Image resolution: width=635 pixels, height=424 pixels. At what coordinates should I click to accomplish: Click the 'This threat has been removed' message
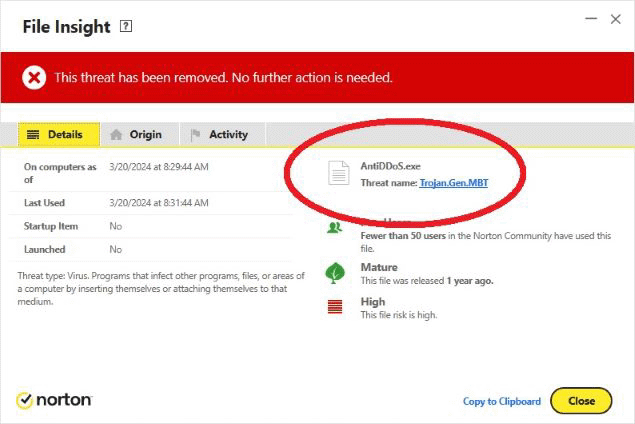tap(223, 77)
